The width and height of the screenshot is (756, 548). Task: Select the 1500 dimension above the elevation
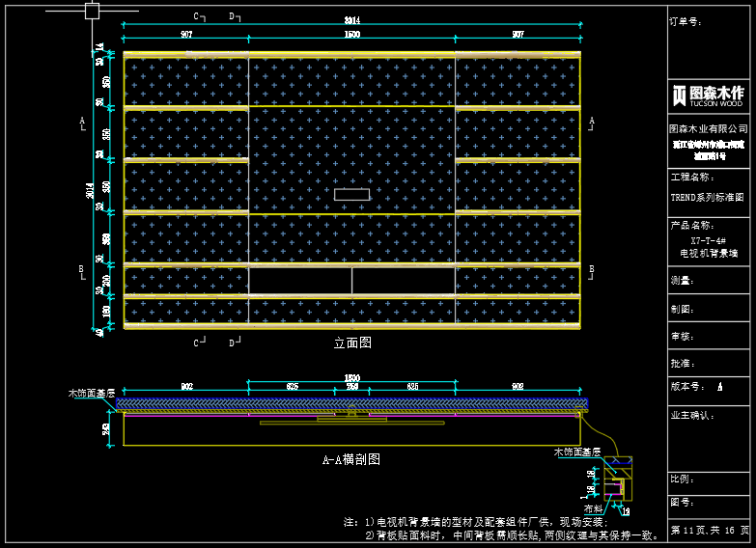(351, 35)
